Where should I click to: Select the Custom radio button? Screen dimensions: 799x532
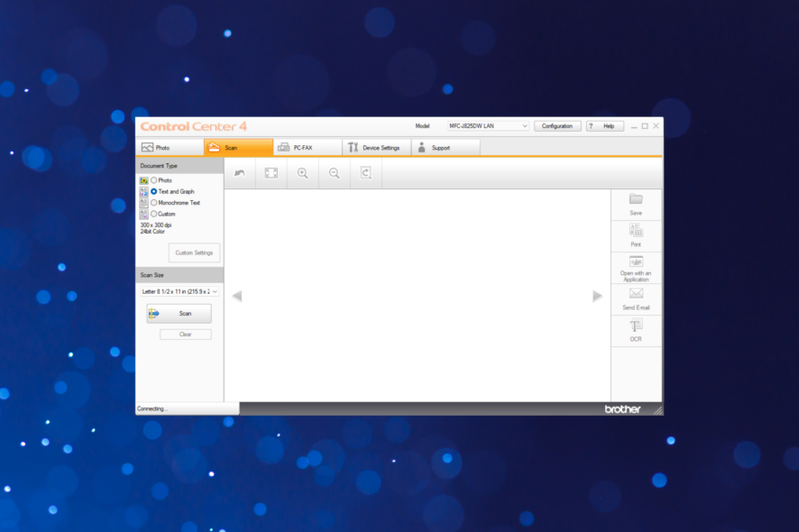pyautogui.click(x=153, y=214)
